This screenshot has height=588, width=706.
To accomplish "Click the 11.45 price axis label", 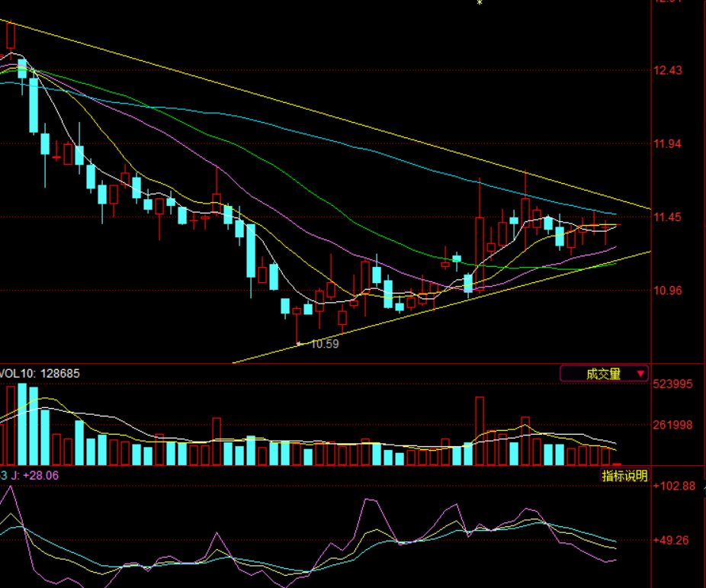I will pyautogui.click(x=668, y=217).
